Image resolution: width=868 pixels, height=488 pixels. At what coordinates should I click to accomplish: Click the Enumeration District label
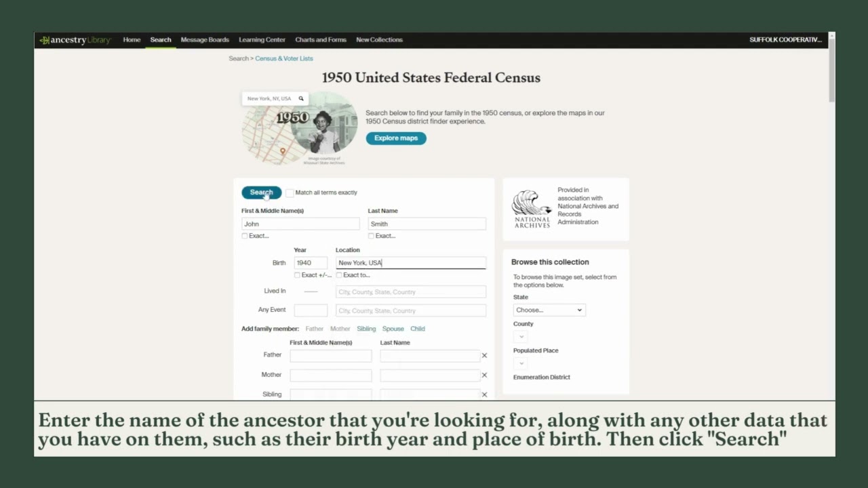click(x=541, y=378)
